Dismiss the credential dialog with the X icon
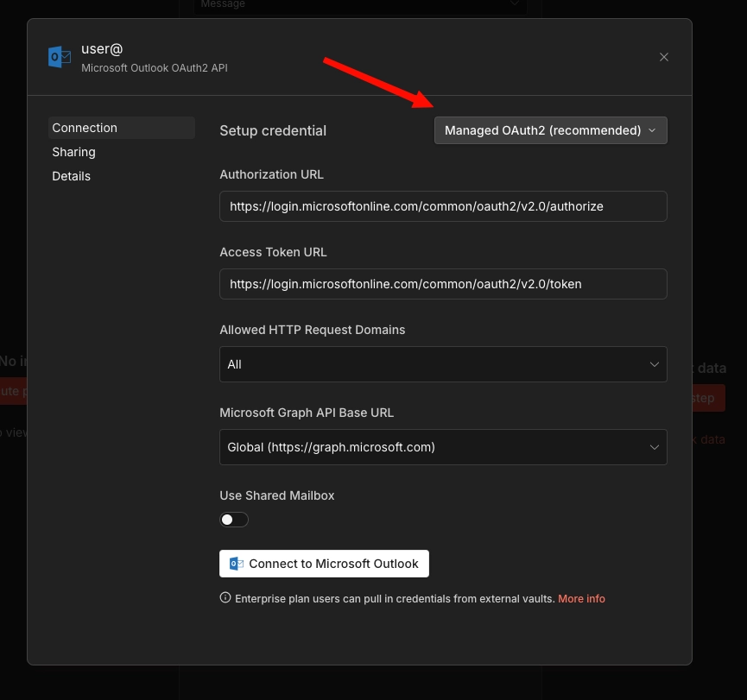Image resolution: width=747 pixels, height=700 pixels. [x=663, y=57]
